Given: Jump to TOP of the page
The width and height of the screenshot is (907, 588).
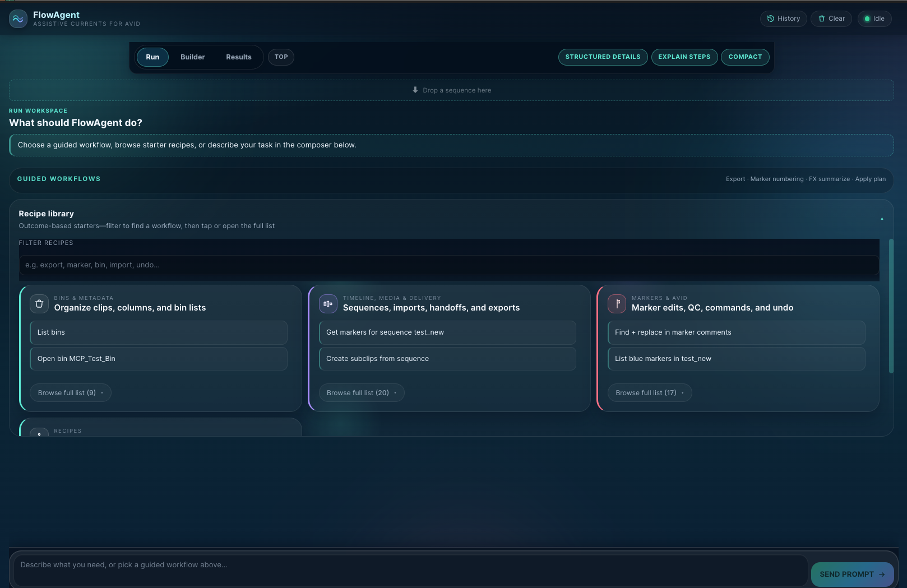Looking at the screenshot, I should pyautogui.click(x=281, y=57).
